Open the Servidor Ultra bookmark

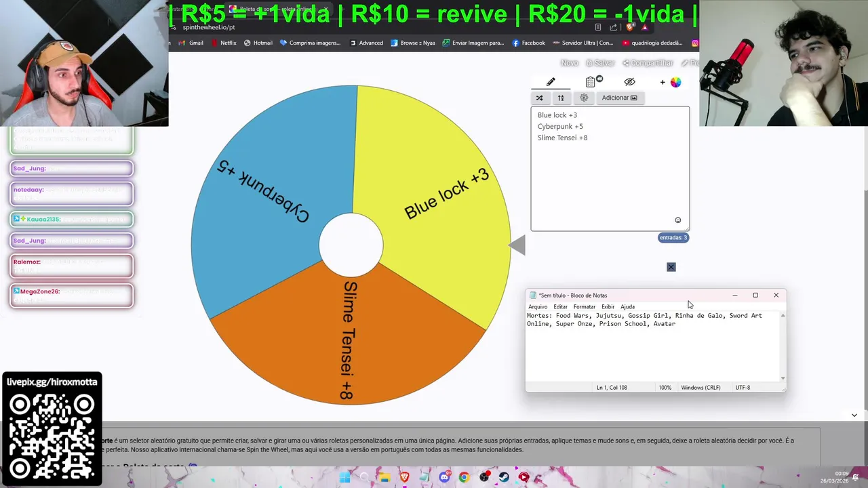583,43
